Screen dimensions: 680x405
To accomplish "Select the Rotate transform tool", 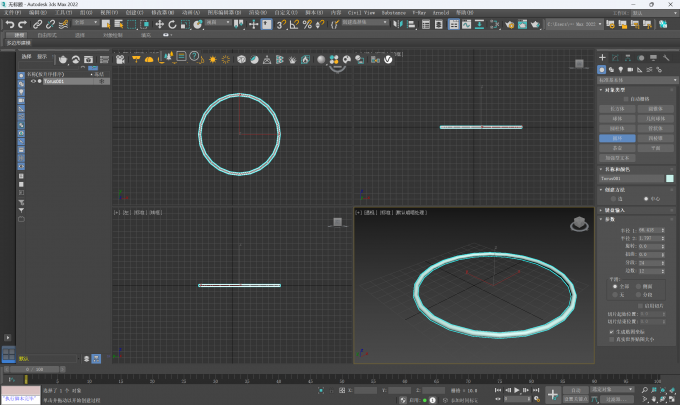I will (x=172, y=23).
